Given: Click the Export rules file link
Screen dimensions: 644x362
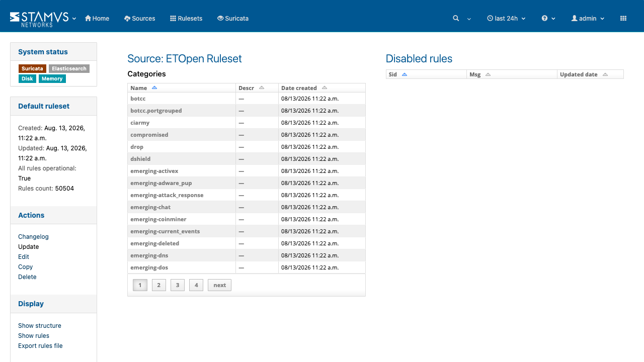Looking at the screenshot, I should (x=40, y=345).
